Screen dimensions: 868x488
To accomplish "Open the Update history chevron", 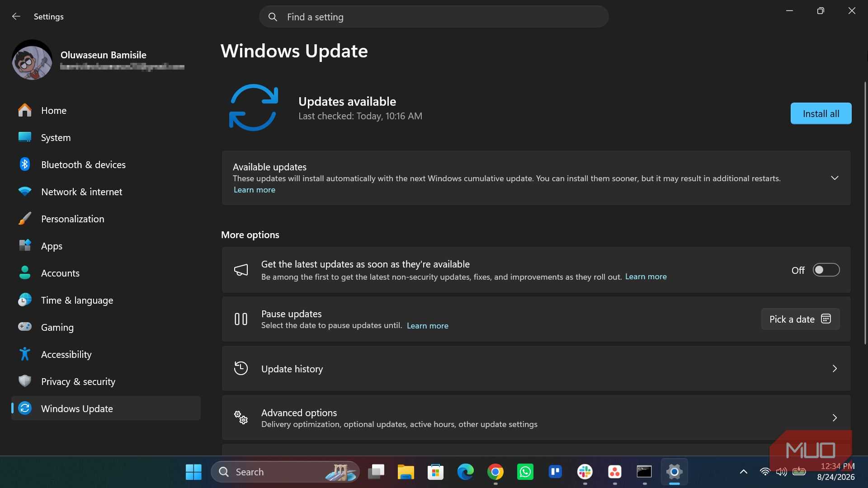I will tap(835, 369).
